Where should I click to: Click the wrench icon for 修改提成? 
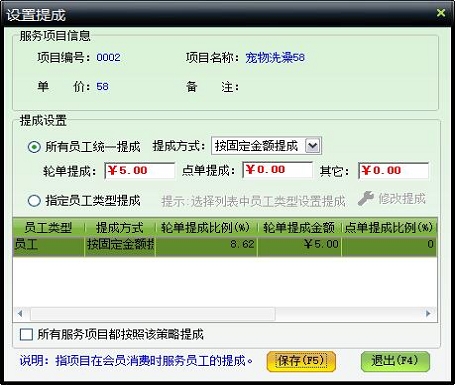tap(366, 198)
